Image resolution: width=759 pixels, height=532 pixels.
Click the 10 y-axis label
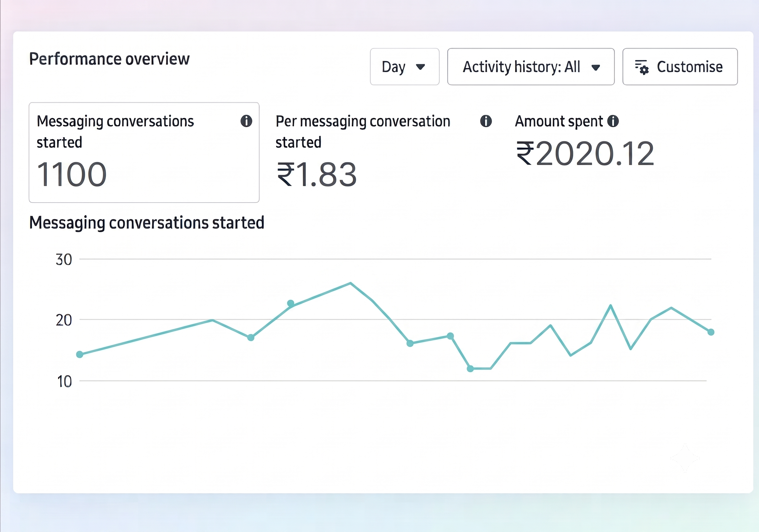pyautogui.click(x=64, y=381)
